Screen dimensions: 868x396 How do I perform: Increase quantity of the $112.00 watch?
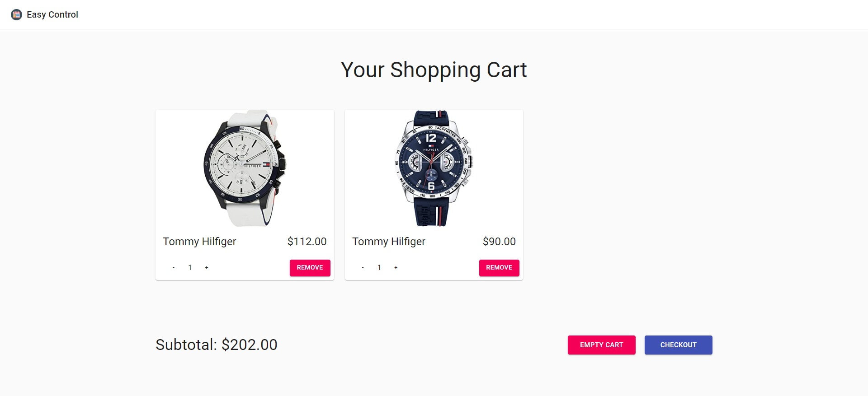point(207,267)
